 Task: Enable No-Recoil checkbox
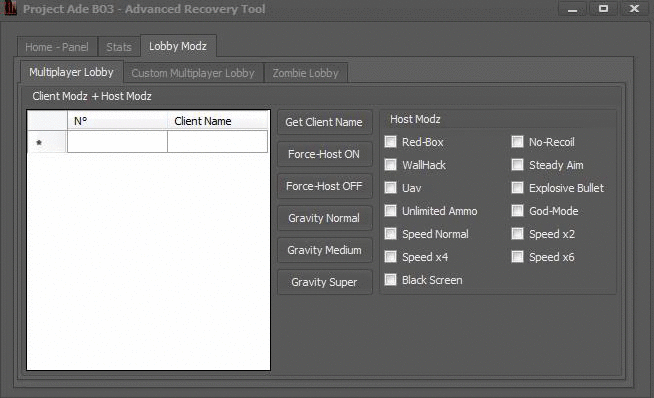pos(517,142)
